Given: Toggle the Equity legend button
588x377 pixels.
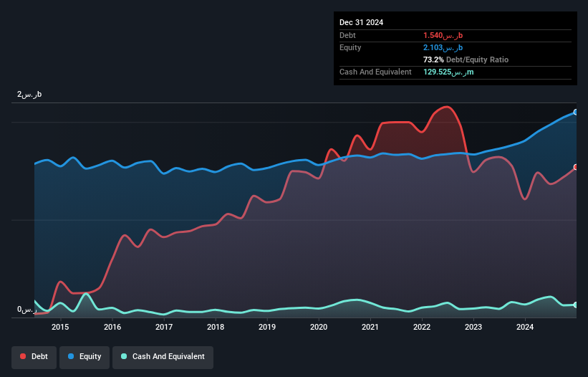Looking at the screenshot, I should click(85, 357).
